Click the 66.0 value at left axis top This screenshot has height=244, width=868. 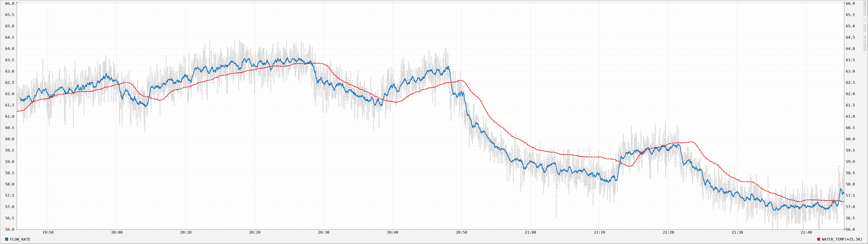(10, 4)
